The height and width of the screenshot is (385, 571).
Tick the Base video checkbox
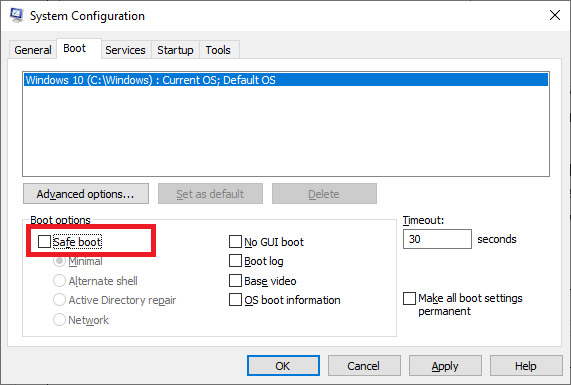coord(235,280)
